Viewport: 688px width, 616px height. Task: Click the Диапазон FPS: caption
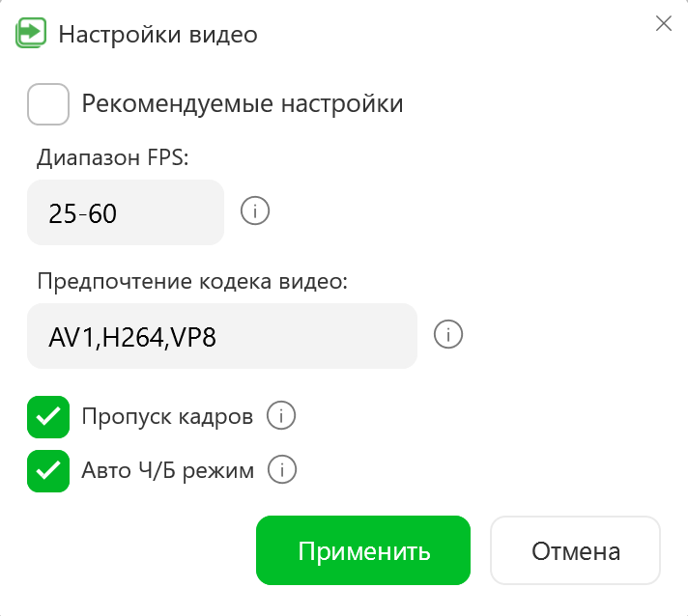pos(113,158)
